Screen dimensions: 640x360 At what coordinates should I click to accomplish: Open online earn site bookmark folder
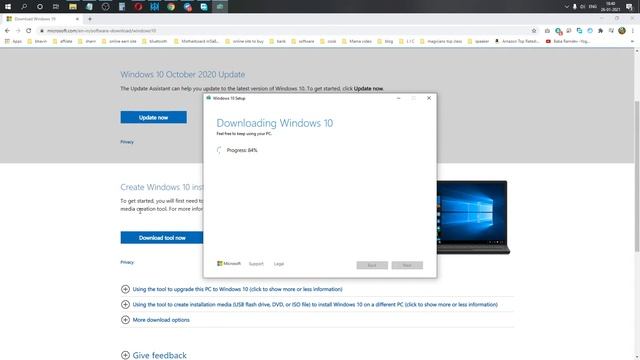point(119,41)
